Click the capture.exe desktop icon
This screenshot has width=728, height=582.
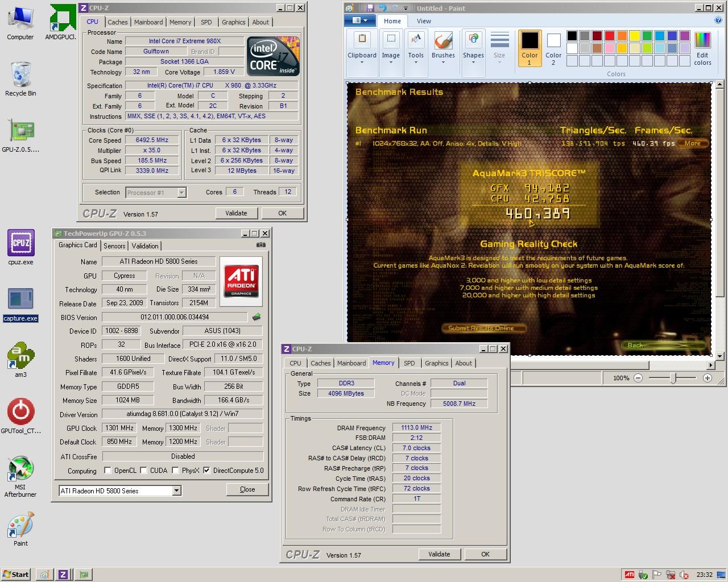[20, 305]
